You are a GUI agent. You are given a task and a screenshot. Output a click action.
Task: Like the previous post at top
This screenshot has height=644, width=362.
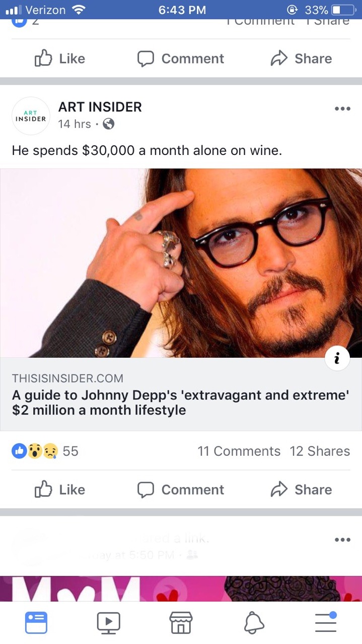(59, 59)
